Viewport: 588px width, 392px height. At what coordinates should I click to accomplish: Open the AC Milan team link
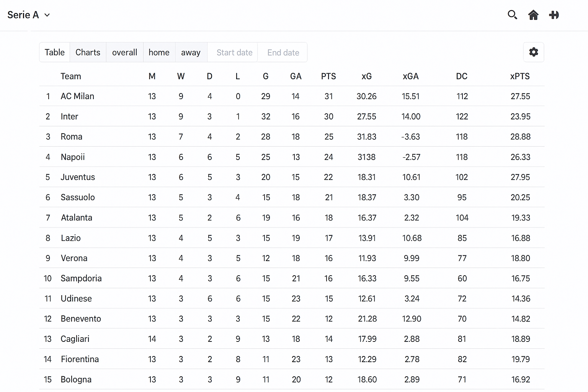point(77,96)
